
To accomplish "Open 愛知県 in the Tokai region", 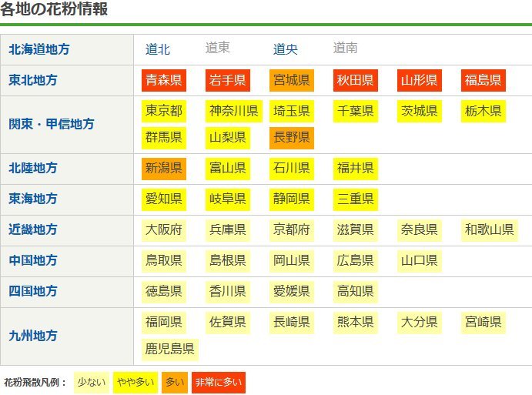I will (x=163, y=199).
